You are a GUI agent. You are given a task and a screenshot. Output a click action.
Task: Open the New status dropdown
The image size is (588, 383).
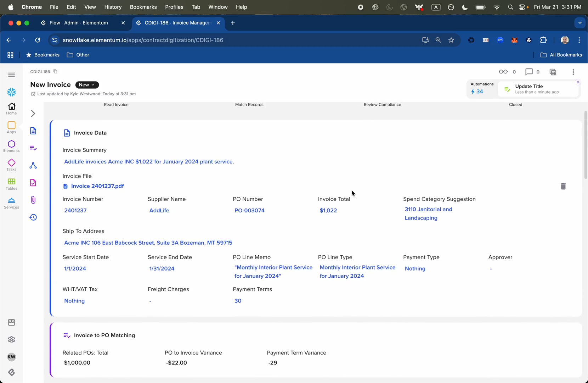[x=87, y=85]
